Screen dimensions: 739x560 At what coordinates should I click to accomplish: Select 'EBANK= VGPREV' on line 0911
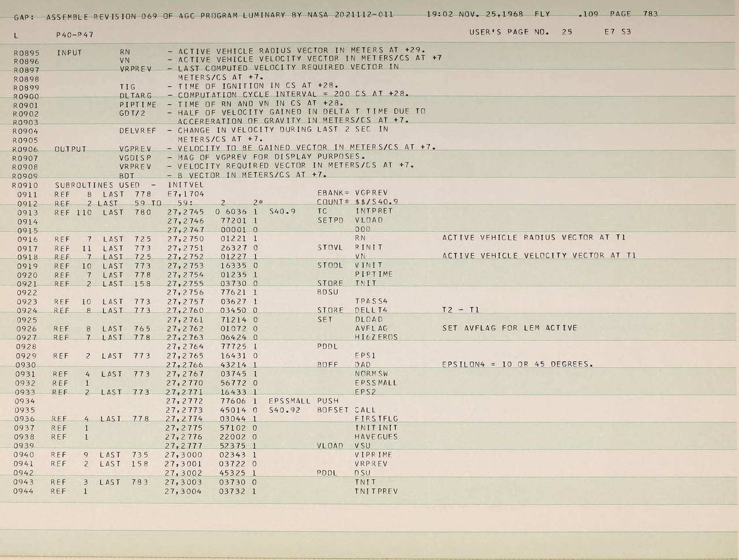point(352,193)
